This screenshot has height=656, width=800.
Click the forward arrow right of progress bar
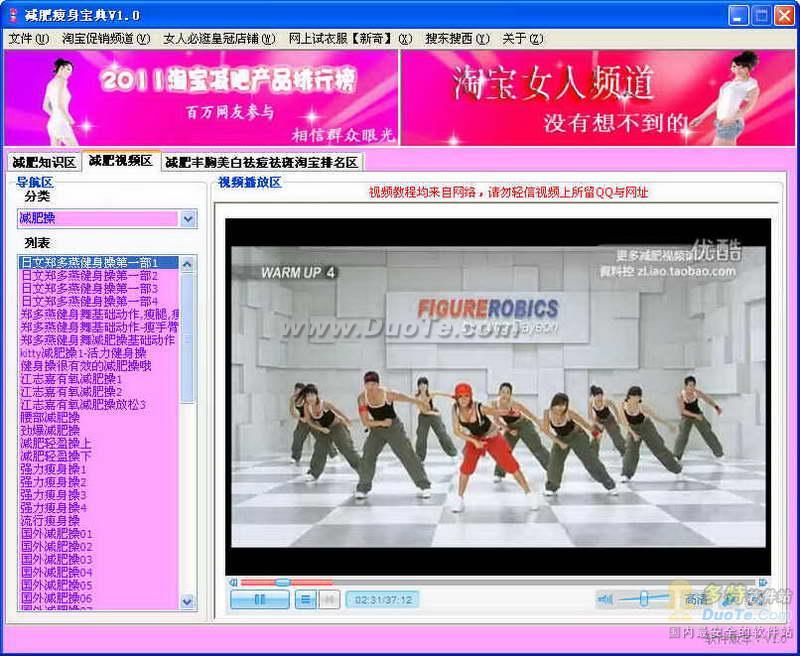coord(763,582)
